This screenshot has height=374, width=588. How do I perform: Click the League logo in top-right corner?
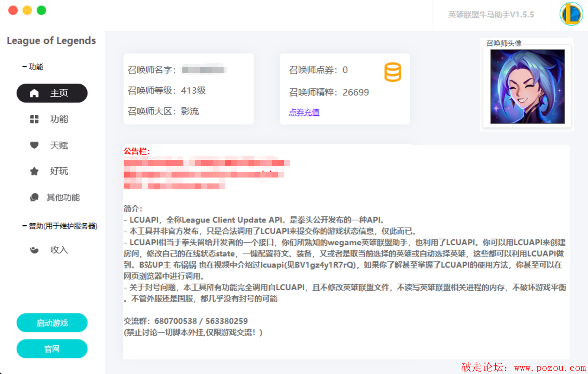pyautogui.click(x=571, y=14)
